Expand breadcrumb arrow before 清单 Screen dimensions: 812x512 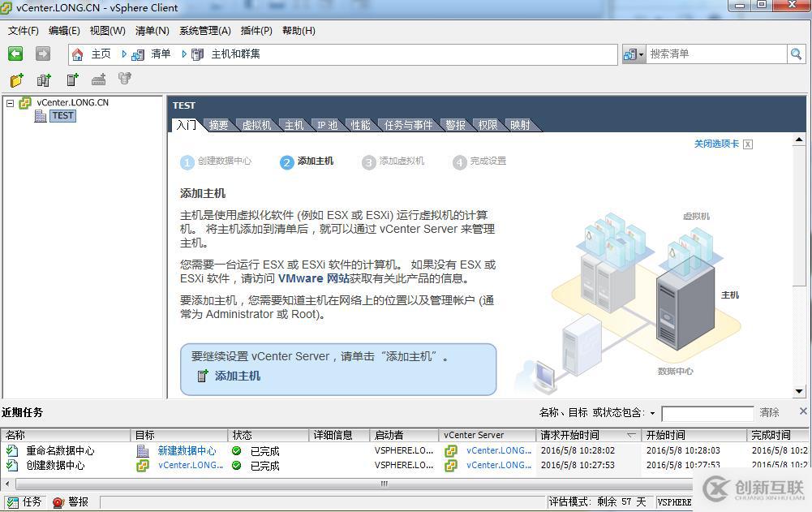coord(124,54)
